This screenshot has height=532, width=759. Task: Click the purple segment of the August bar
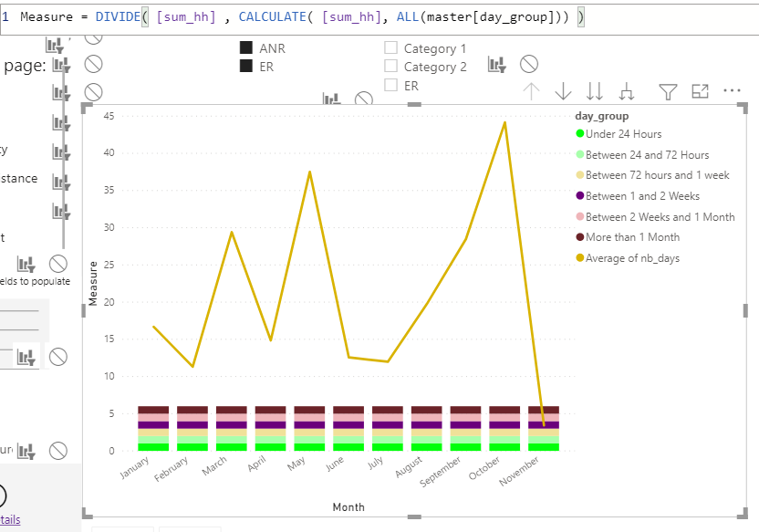click(426, 425)
